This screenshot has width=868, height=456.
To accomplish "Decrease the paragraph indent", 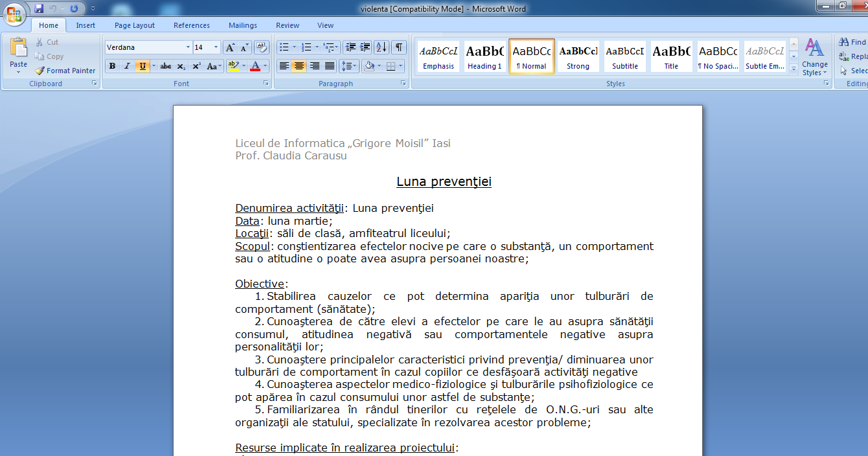I will coord(350,47).
